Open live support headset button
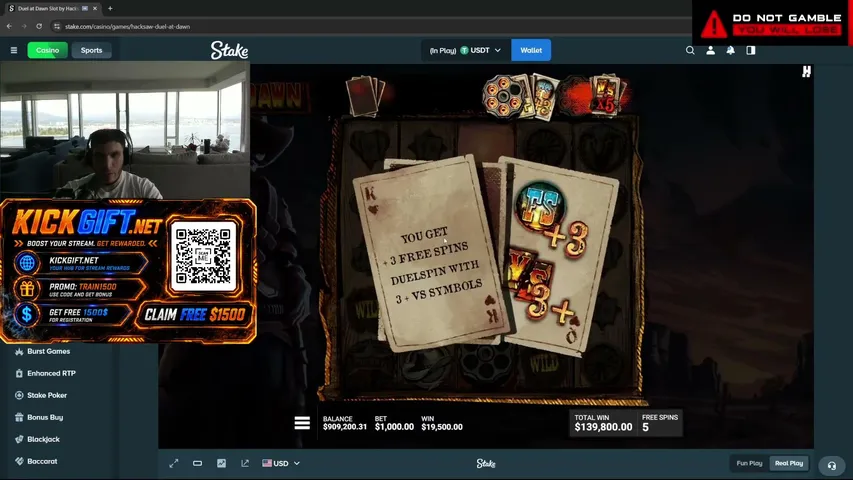853x480 pixels. [831, 465]
